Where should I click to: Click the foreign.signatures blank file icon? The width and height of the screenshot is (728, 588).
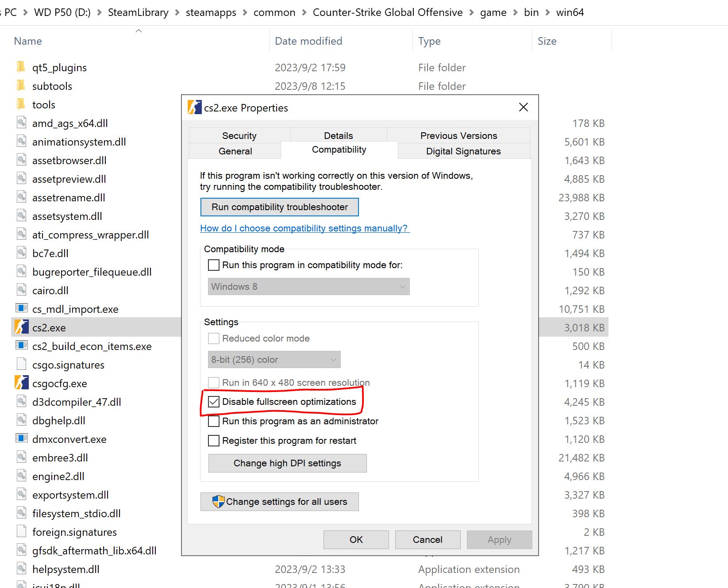(x=21, y=531)
